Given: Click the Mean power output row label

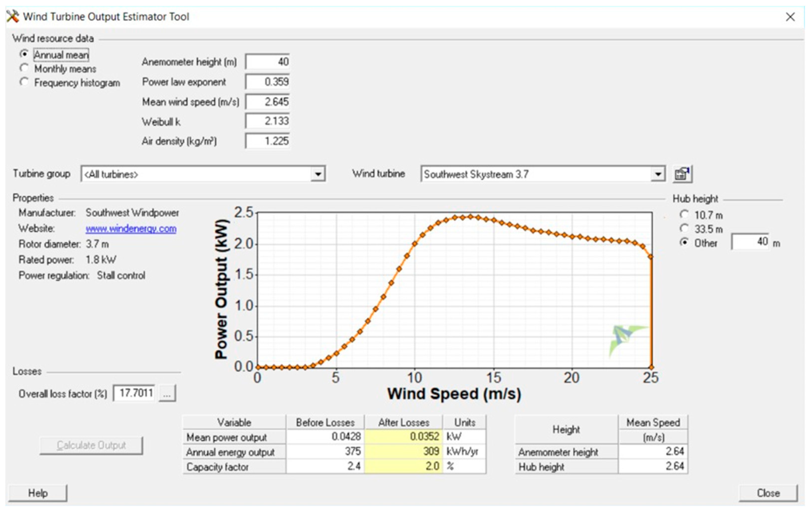Looking at the screenshot, I should coord(234,437).
